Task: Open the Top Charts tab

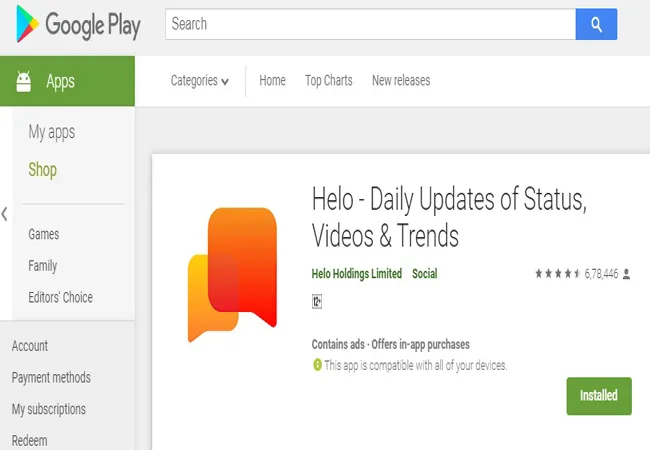Action: point(329,80)
